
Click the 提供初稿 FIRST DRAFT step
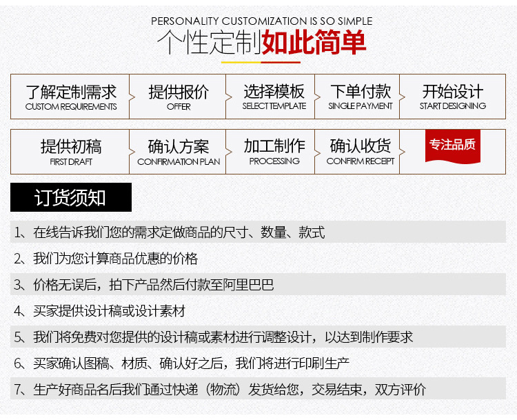coord(70,152)
